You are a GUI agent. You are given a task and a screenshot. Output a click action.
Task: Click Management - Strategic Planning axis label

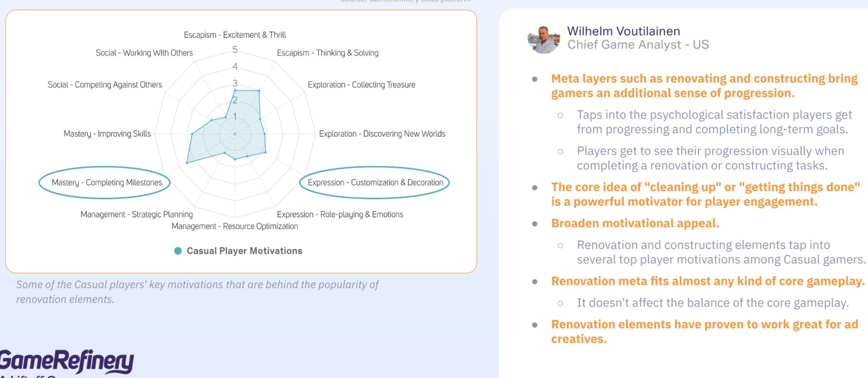click(136, 214)
